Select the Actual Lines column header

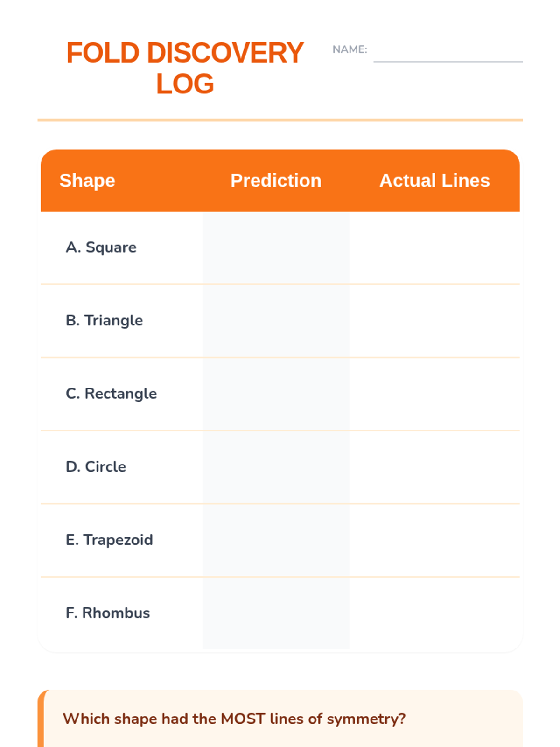[x=434, y=181]
